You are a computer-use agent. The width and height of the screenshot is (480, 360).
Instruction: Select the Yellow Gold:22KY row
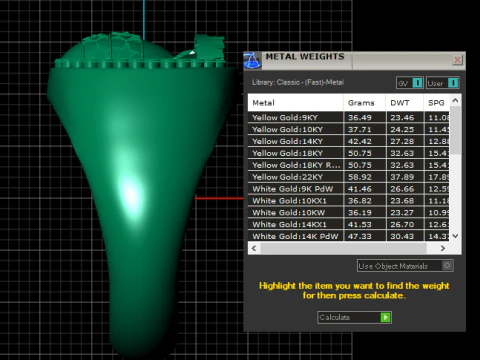click(349, 177)
